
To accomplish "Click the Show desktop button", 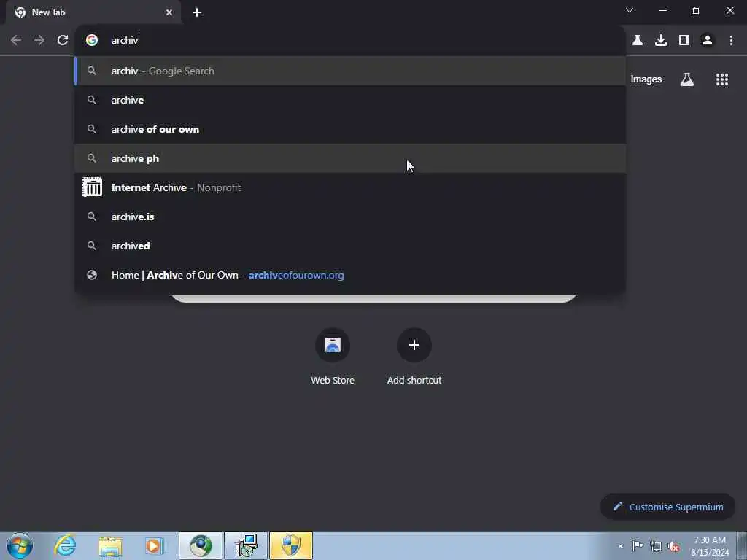I will tap(742, 545).
